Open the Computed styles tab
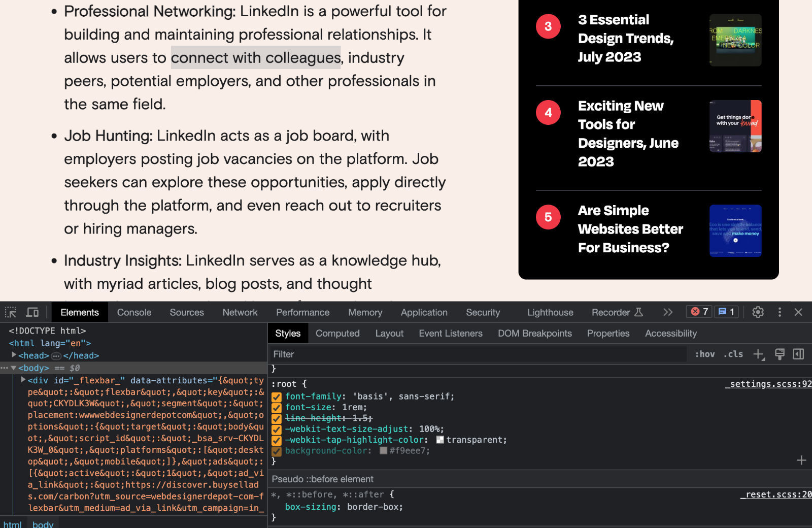This screenshot has height=528, width=812. tap(337, 334)
